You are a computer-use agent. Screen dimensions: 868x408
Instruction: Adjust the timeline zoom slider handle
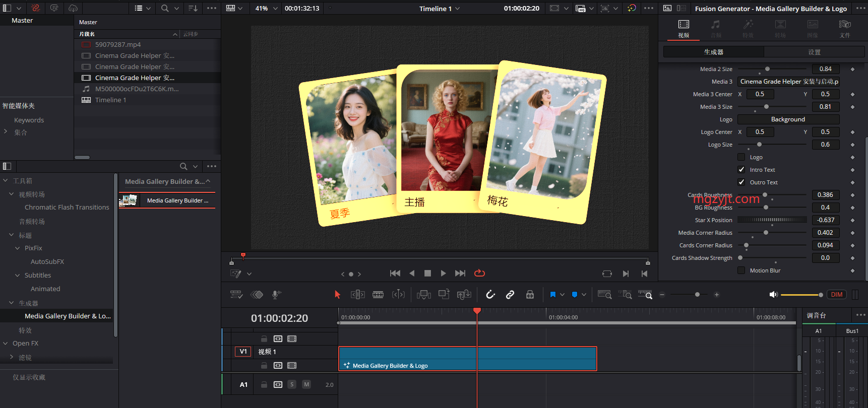click(697, 295)
